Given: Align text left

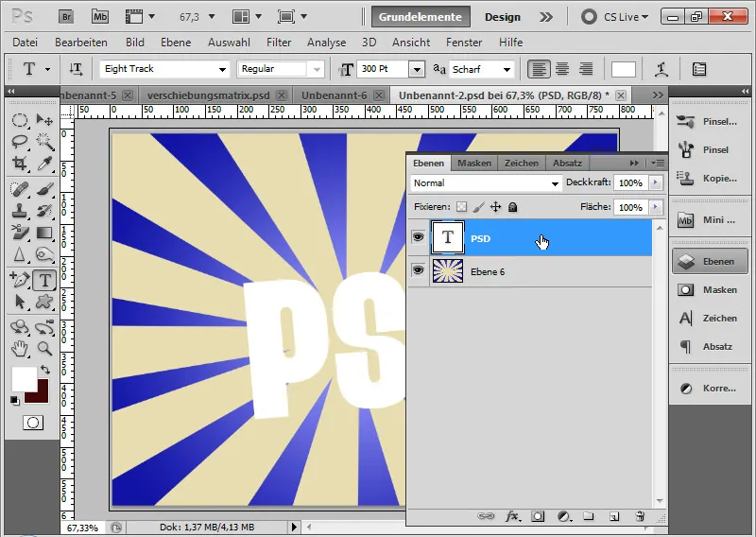Looking at the screenshot, I should coord(539,69).
